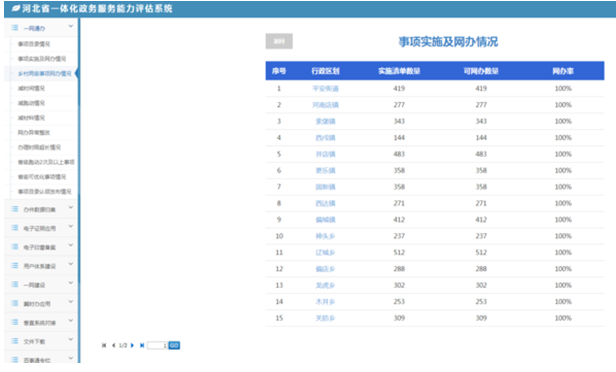Expand the 用户体系建设 section chevron
Viewport: 616px width, 372px height.
(x=71, y=264)
